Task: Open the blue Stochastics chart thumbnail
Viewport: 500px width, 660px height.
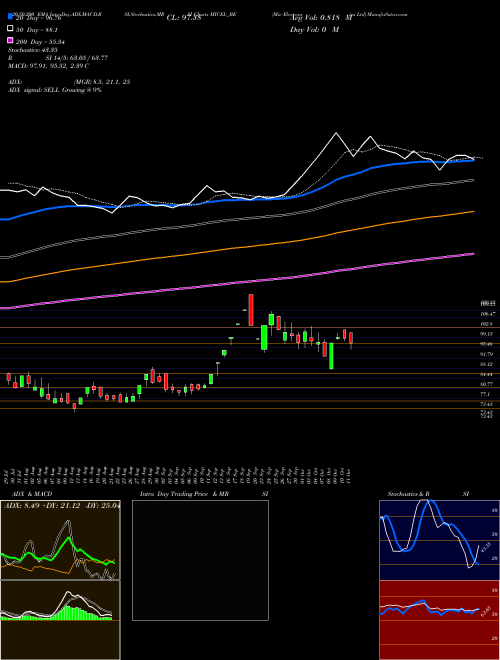Action: (439, 540)
